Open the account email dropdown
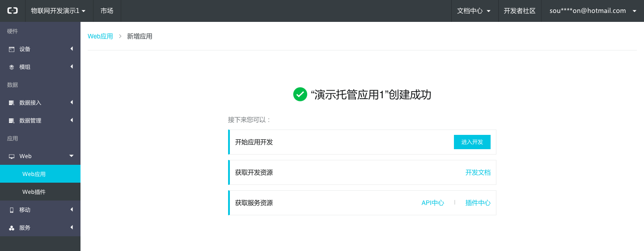This screenshot has height=251, width=644. tap(593, 11)
